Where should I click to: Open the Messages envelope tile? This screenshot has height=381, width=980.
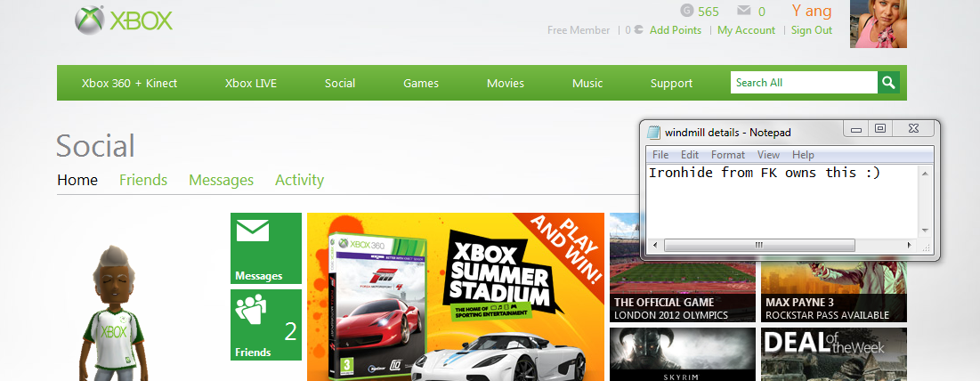pyautogui.click(x=266, y=248)
